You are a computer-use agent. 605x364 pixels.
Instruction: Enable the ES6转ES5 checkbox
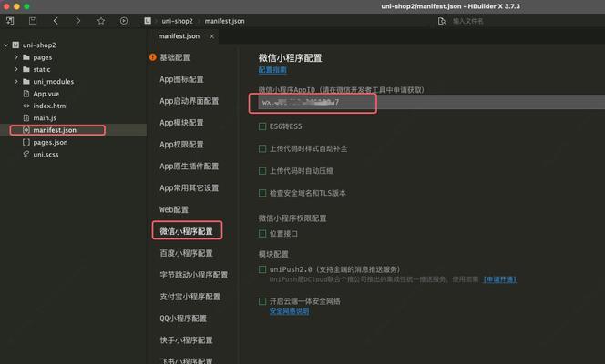click(x=262, y=126)
